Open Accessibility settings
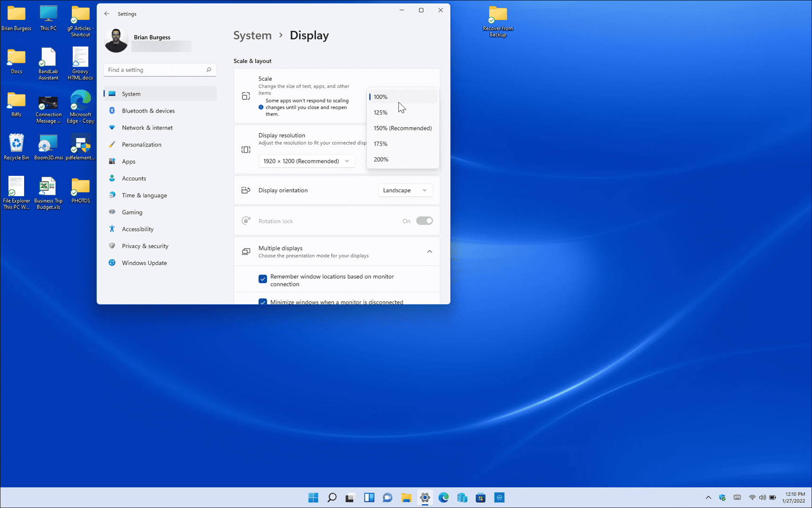This screenshot has height=508, width=812. (x=137, y=229)
